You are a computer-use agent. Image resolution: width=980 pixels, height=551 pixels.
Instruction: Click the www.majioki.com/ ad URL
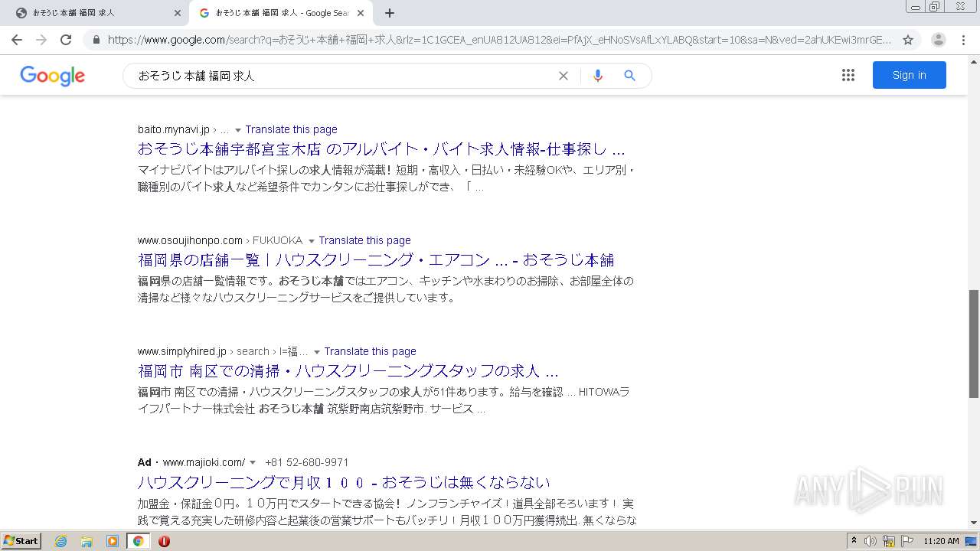point(204,462)
